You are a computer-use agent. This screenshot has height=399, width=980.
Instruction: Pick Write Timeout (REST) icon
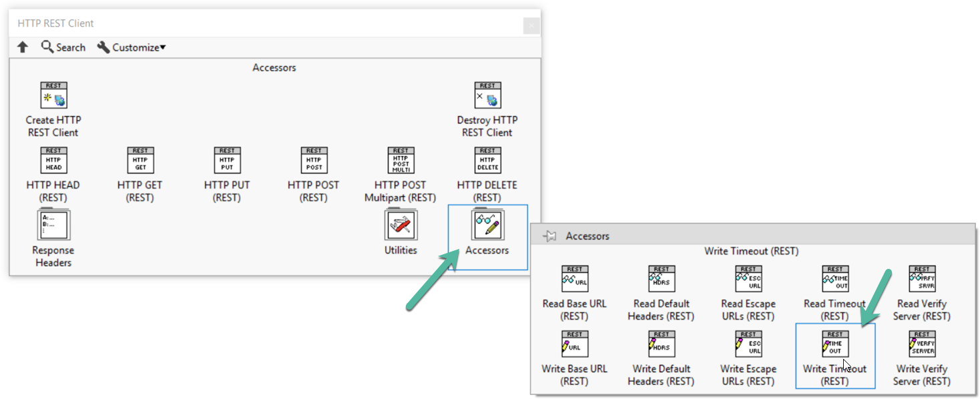835,344
